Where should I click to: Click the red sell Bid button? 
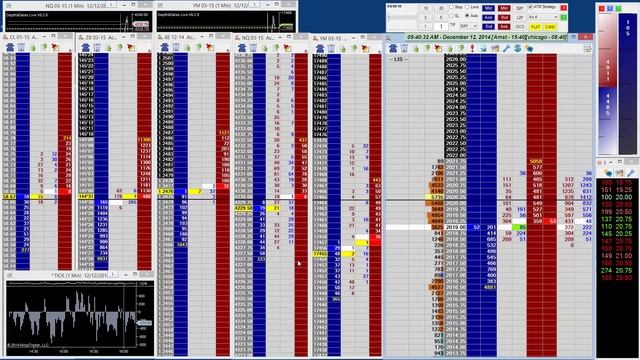click(504, 18)
